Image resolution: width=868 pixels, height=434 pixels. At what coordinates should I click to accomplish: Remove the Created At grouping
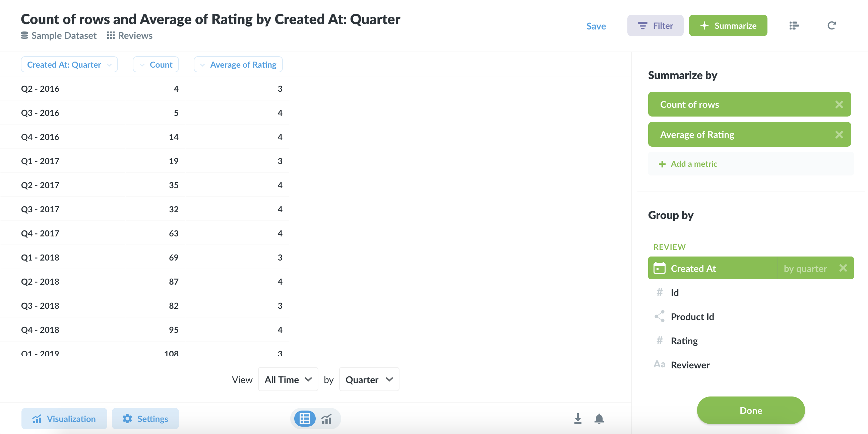pyautogui.click(x=844, y=268)
